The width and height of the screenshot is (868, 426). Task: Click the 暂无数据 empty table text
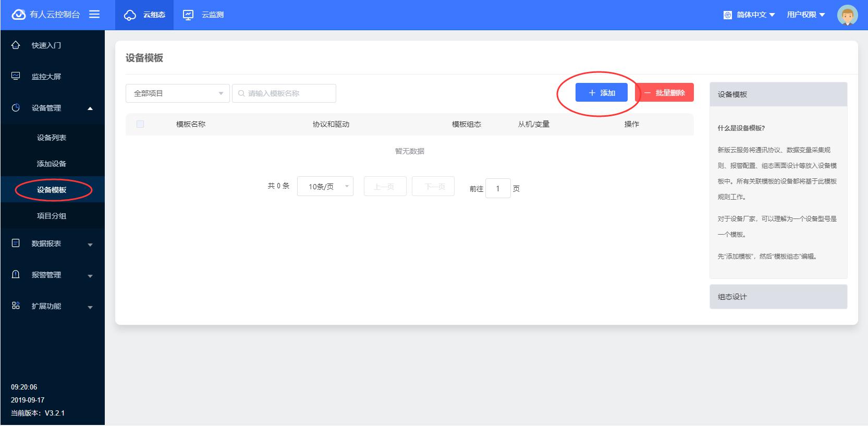click(410, 151)
